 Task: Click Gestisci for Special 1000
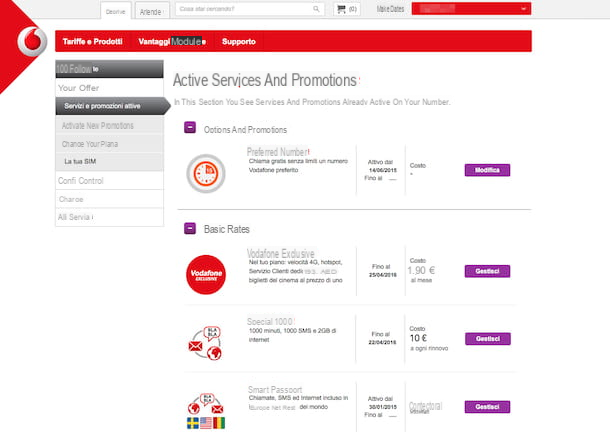(x=487, y=339)
